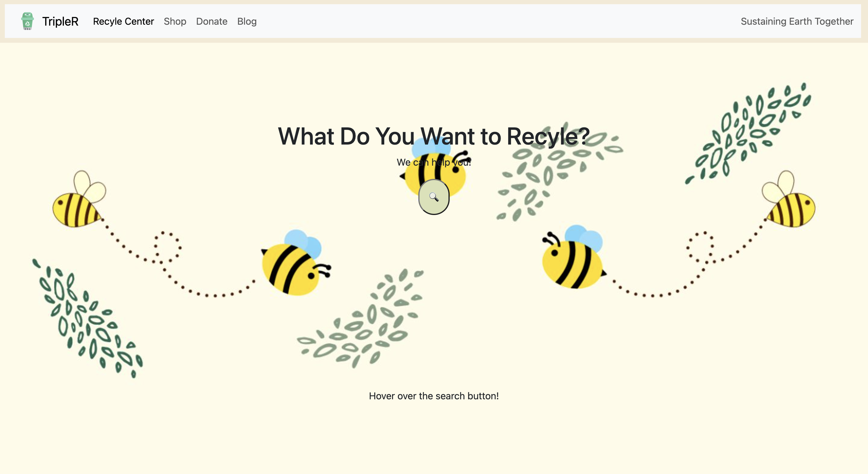
Task: Navigate to the Blog link
Action: [x=247, y=21]
